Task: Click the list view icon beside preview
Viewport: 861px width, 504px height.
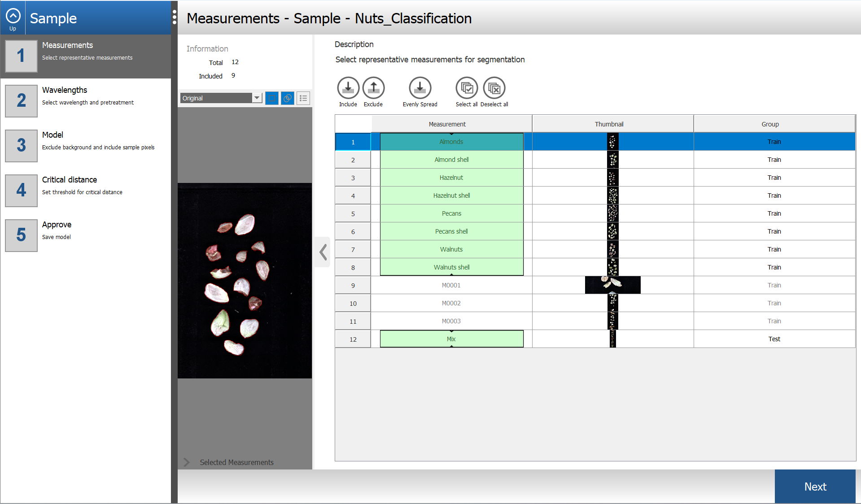Action: pyautogui.click(x=303, y=98)
